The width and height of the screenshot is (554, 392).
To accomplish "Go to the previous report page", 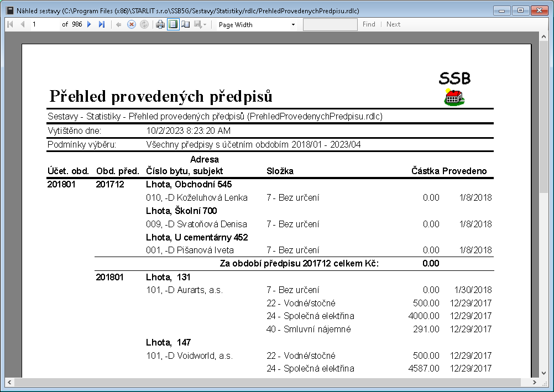I will 23,24.
